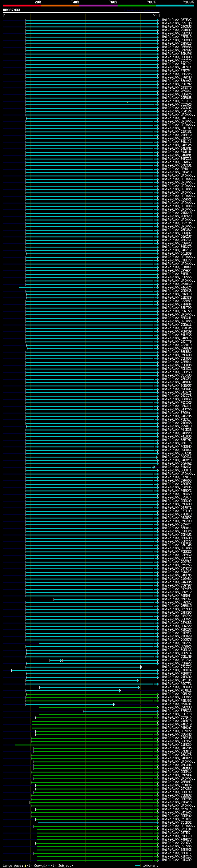Click the purple ~60% identity legend segment

(98, 6)
